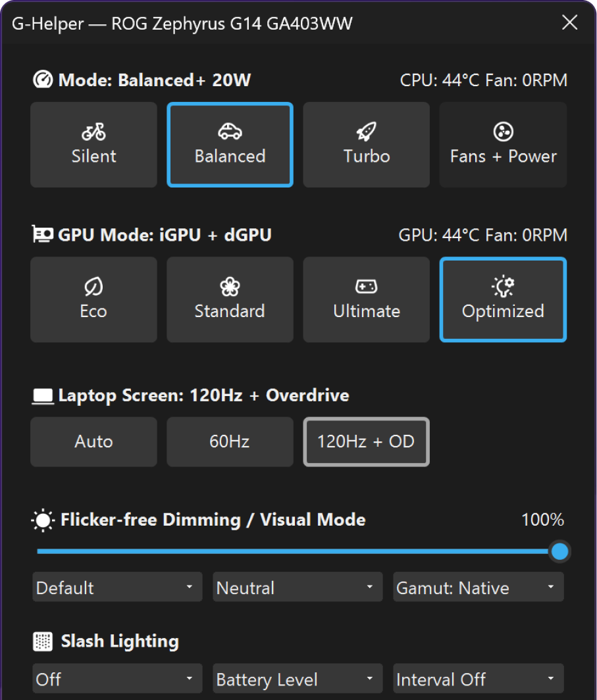Viewport: 597px width, 700px height.
Task: Click the gauge icon beside Mode heading
Action: (x=43, y=80)
